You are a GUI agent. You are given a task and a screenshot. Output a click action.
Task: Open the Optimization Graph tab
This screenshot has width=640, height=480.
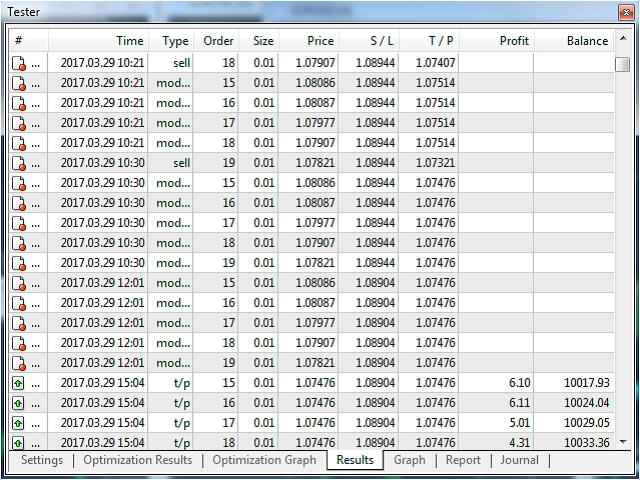(x=264, y=460)
